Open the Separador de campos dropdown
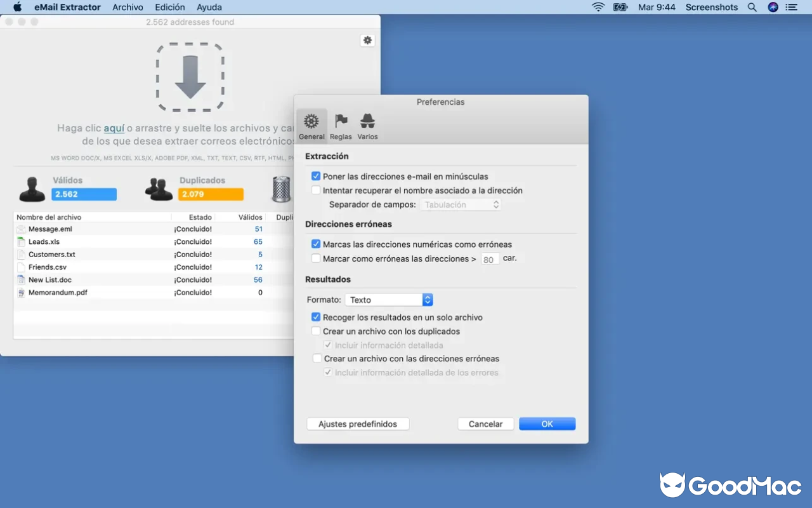This screenshot has width=812, height=508. click(461, 204)
